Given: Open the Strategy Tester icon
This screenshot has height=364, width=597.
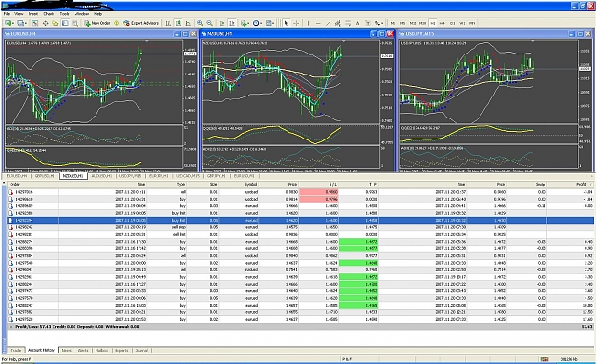Looking at the screenshot, I should coord(75,23).
